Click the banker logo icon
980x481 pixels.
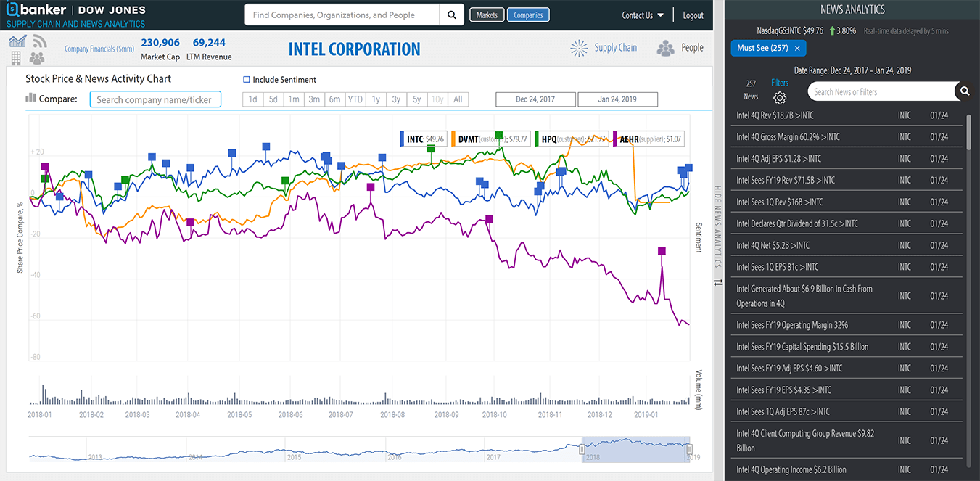[12, 10]
